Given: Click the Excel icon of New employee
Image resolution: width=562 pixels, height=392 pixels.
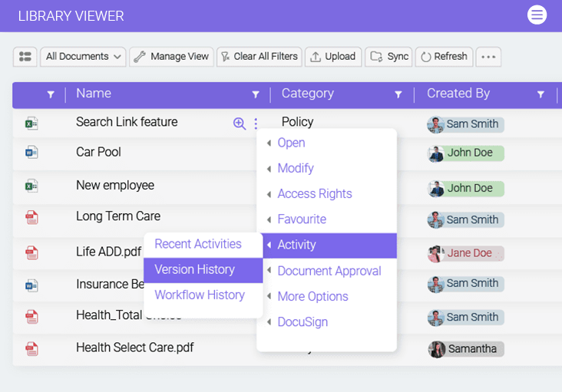Looking at the screenshot, I should click(31, 186).
